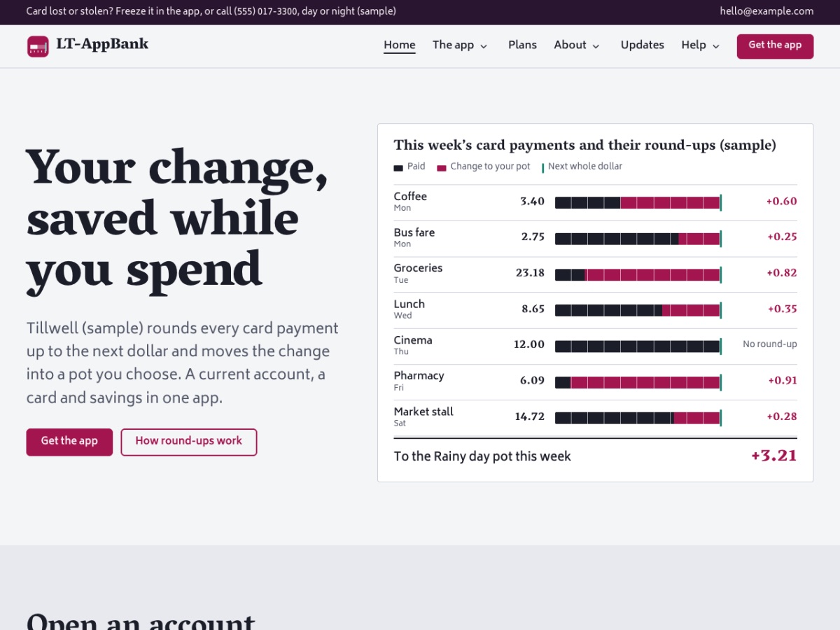Expand The app dropdown chevron

point(484,46)
